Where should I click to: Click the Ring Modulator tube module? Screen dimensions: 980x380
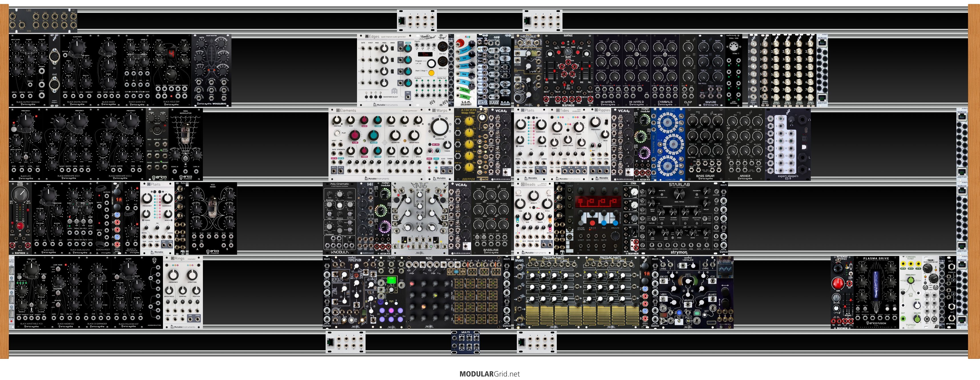tap(186, 144)
